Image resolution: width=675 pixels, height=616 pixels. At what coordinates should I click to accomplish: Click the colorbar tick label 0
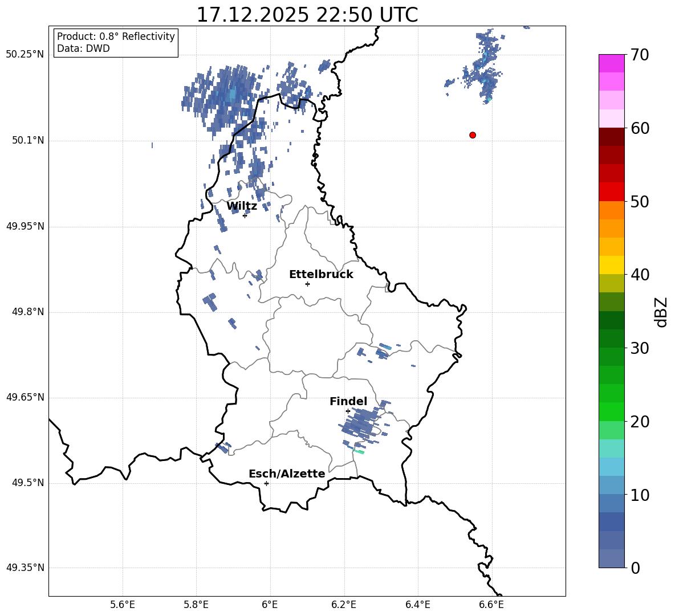click(x=635, y=568)
